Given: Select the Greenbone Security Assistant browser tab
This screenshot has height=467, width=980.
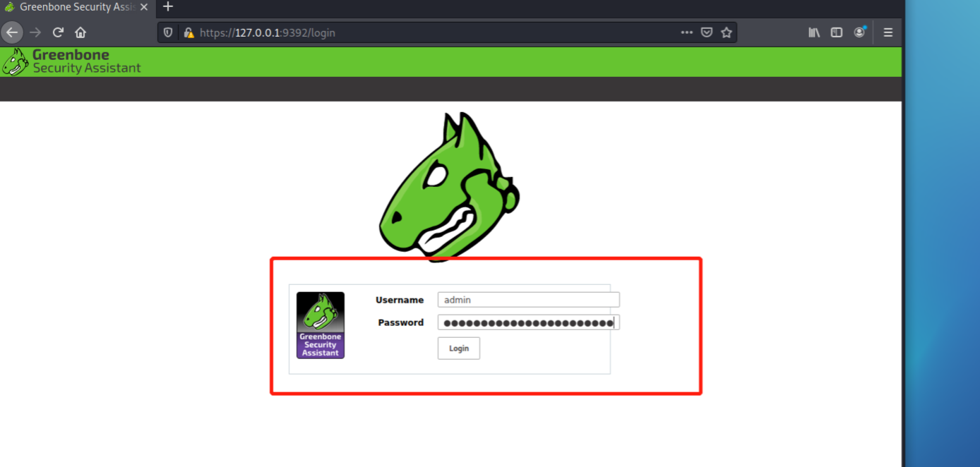Looking at the screenshot, I should [76, 7].
